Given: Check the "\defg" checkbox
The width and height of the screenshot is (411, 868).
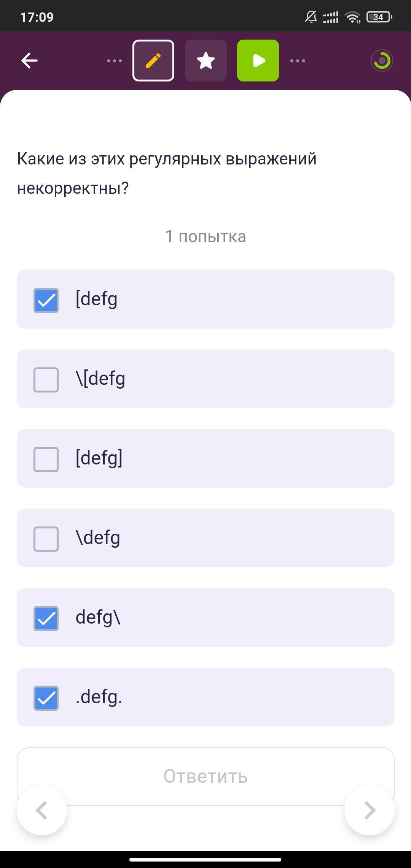Looking at the screenshot, I should tap(46, 539).
